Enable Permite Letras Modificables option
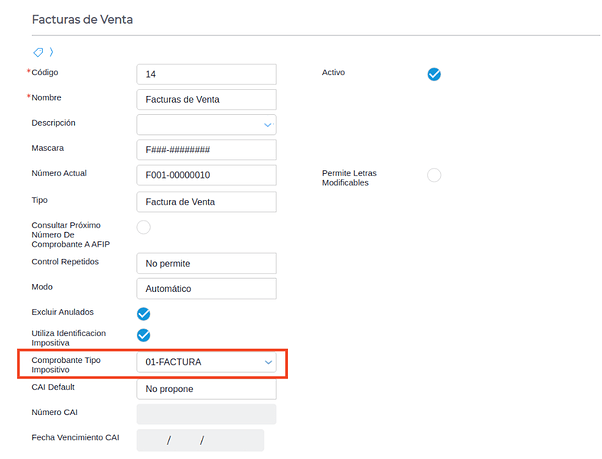602x459 pixels. click(x=434, y=175)
